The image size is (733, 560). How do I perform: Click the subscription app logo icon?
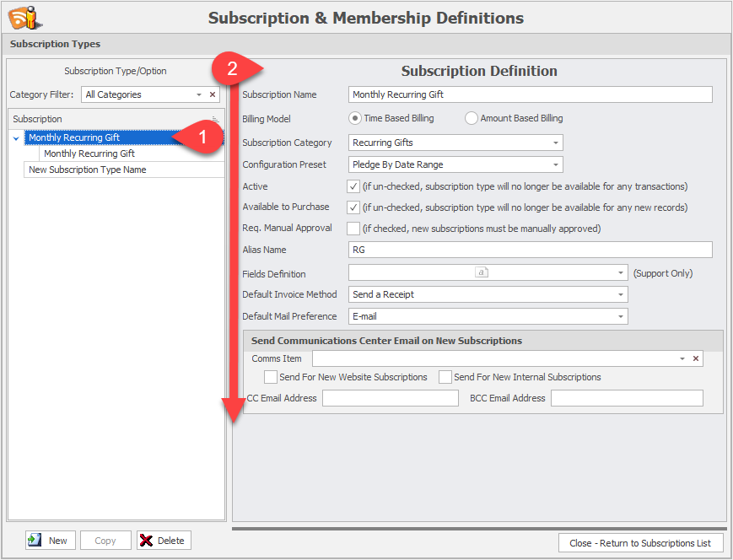tap(25, 18)
